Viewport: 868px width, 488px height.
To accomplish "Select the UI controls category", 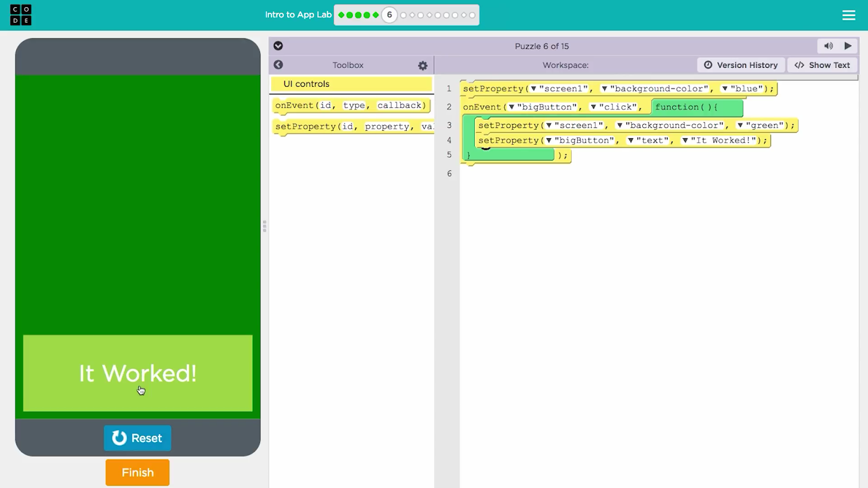I will point(352,84).
